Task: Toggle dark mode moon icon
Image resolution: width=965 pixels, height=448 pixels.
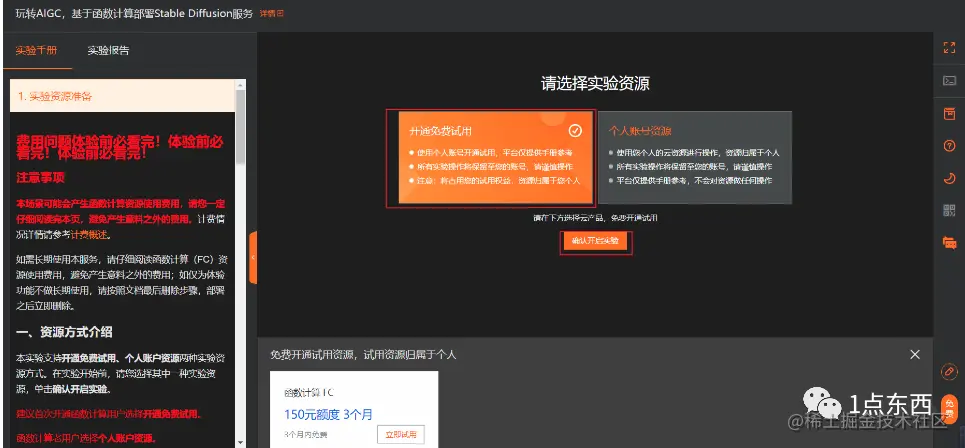Action: (949, 178)
